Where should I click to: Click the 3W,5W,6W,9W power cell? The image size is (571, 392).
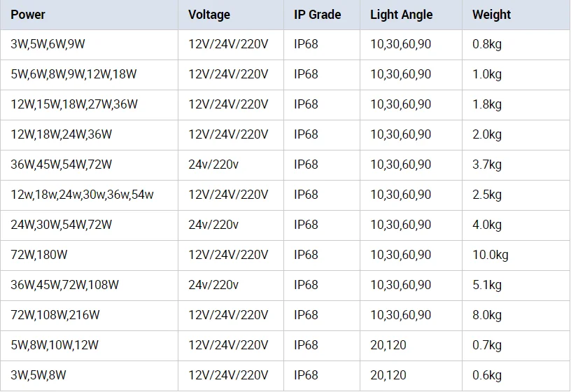(48, 44)
